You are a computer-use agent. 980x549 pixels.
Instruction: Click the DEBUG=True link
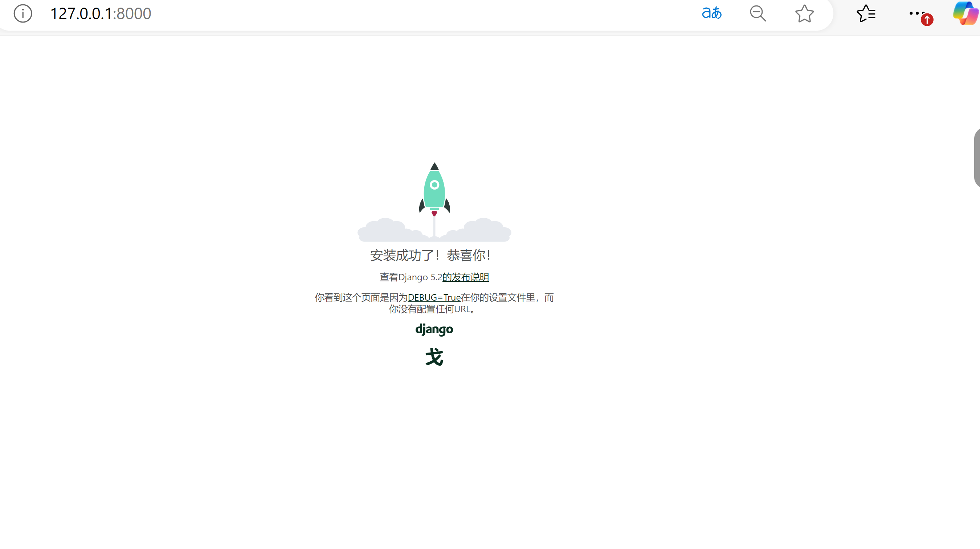pyautogui.click(x=434, y=297)
